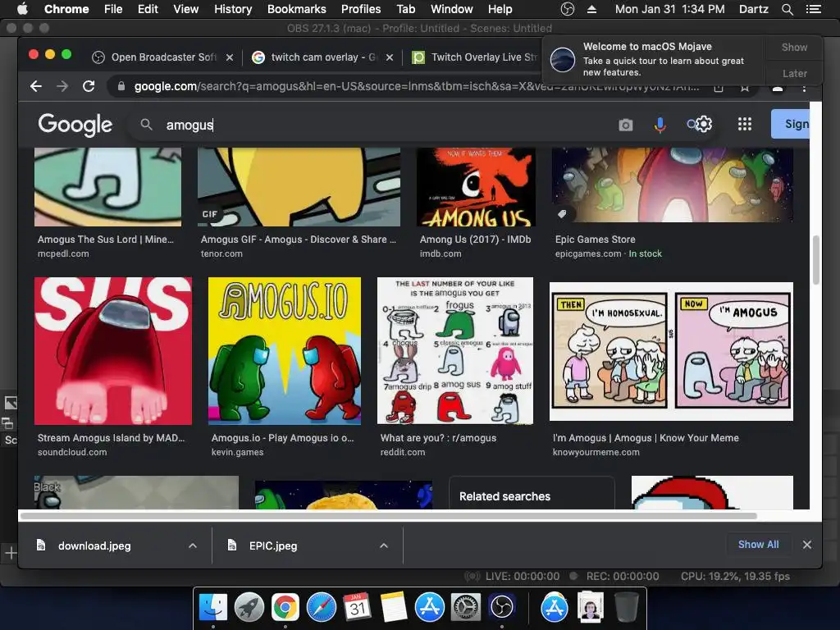The width and height of the screenshot is (840, 630).
Task: Click the padlock site info icon
Action: point(121,86)
